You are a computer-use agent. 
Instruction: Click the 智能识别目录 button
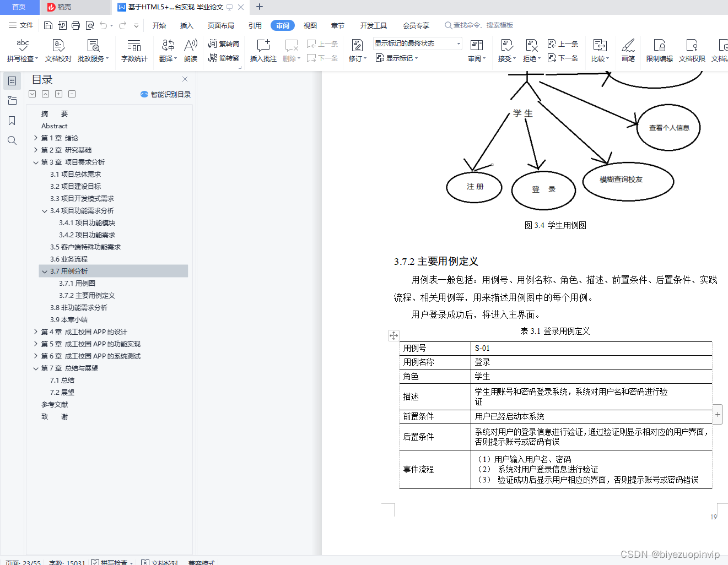[x=165, y=94]
